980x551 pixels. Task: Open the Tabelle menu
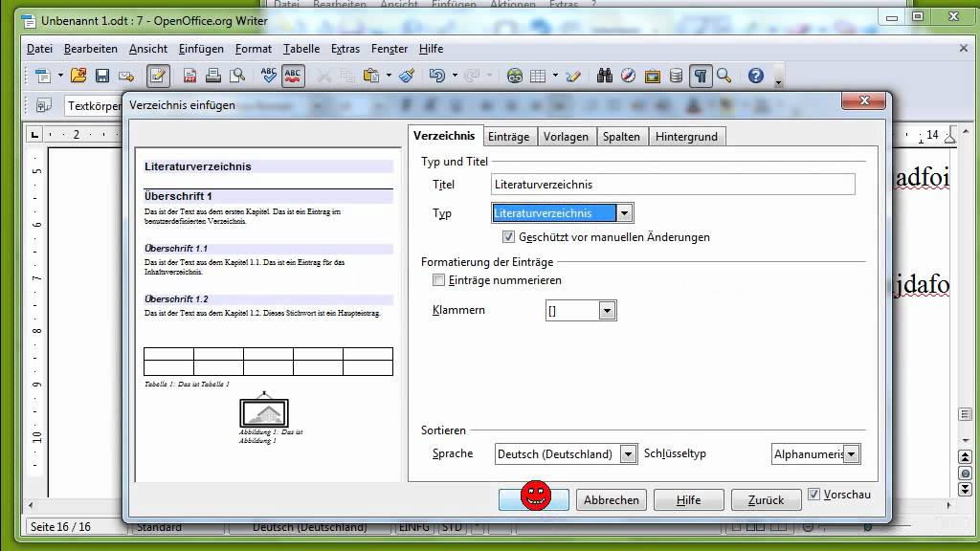(301, 49)
